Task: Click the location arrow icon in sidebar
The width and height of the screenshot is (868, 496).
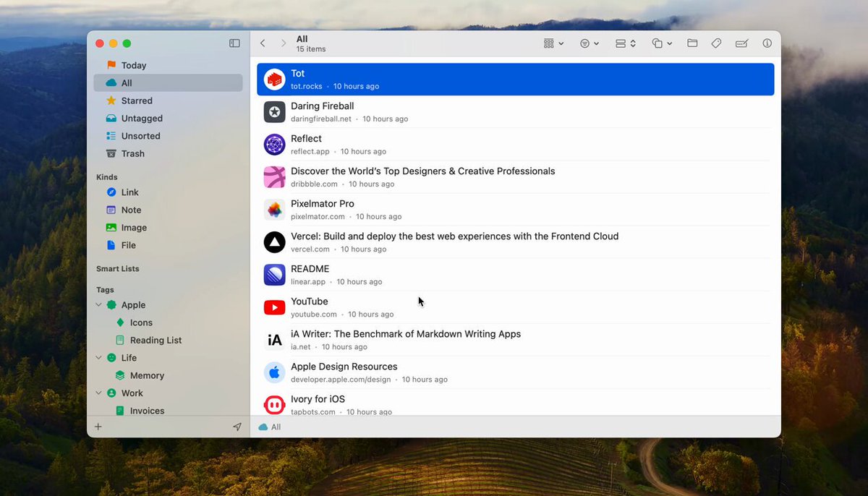Action: [237, 427]
